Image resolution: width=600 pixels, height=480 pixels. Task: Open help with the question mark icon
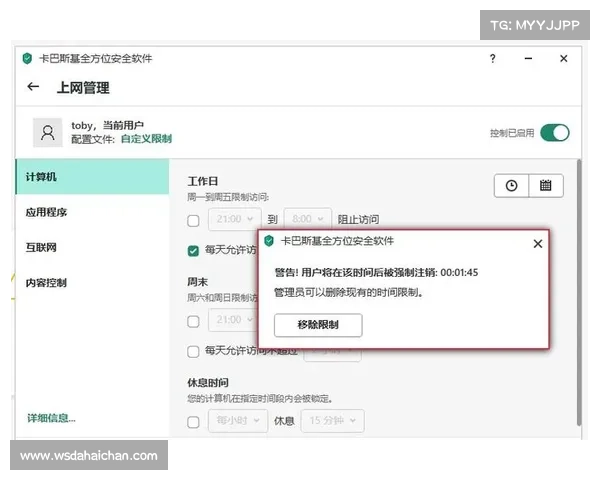click(492, 59)
